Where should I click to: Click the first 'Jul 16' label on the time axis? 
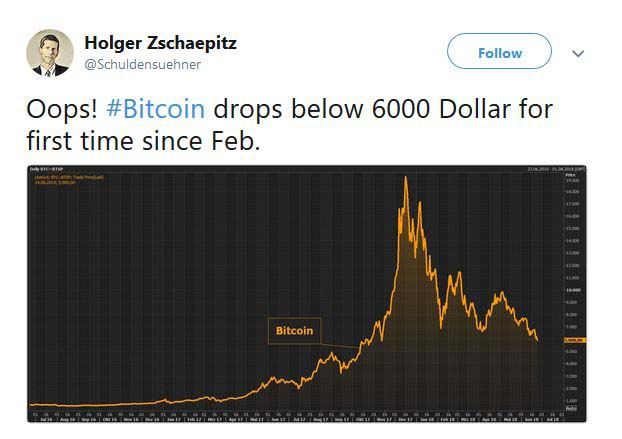pyautogui.click(x=45, y=421)
